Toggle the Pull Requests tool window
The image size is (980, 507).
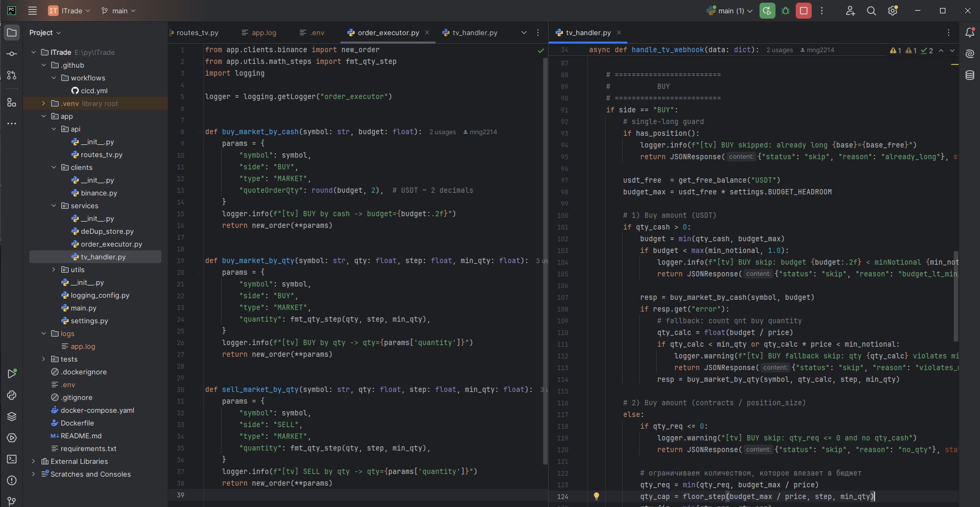[x=12, y=75]
